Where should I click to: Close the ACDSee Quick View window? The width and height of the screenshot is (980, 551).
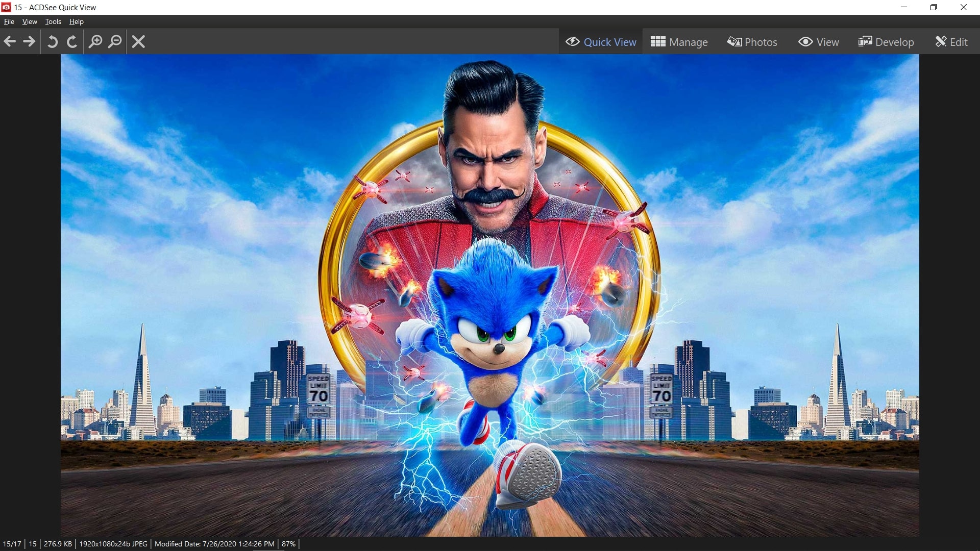964,7
